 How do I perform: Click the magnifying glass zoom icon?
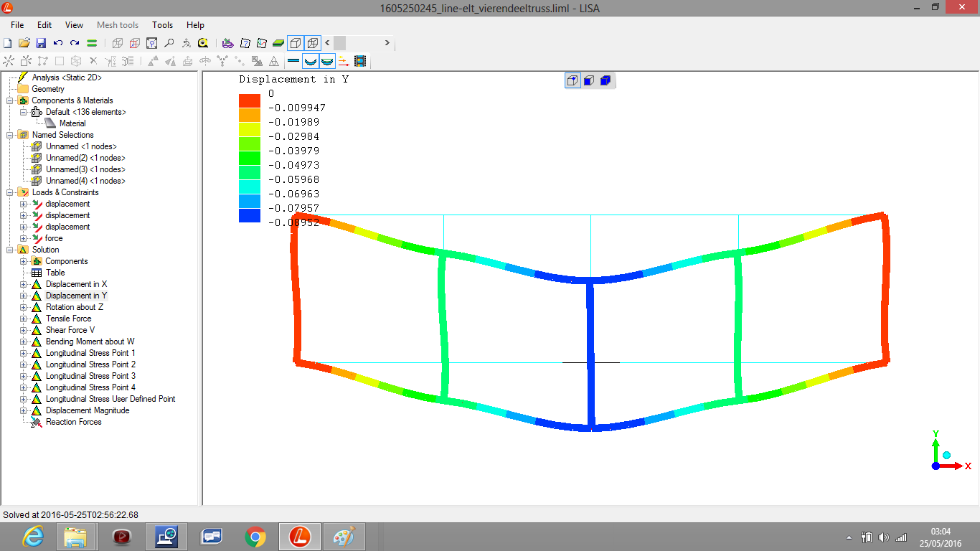169,43
